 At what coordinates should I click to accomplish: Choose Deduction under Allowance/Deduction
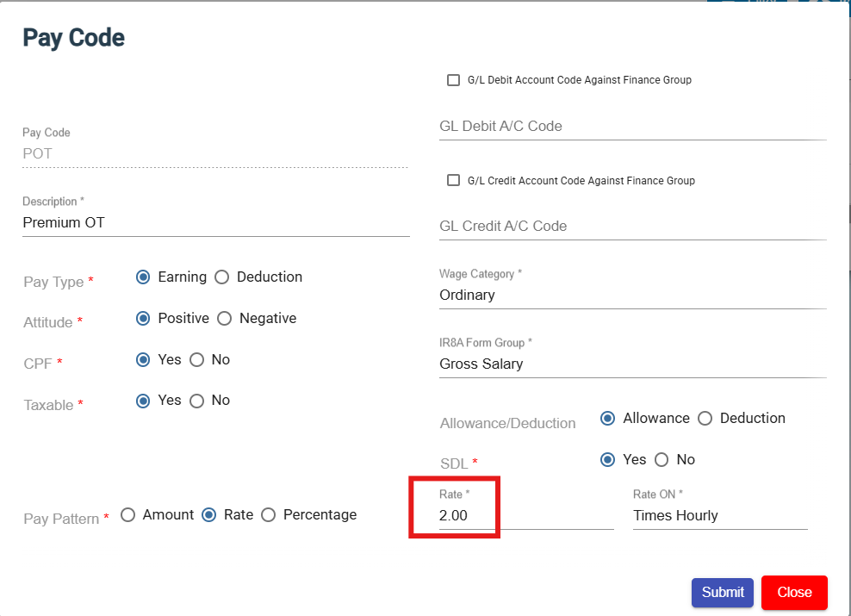point(705,419)
